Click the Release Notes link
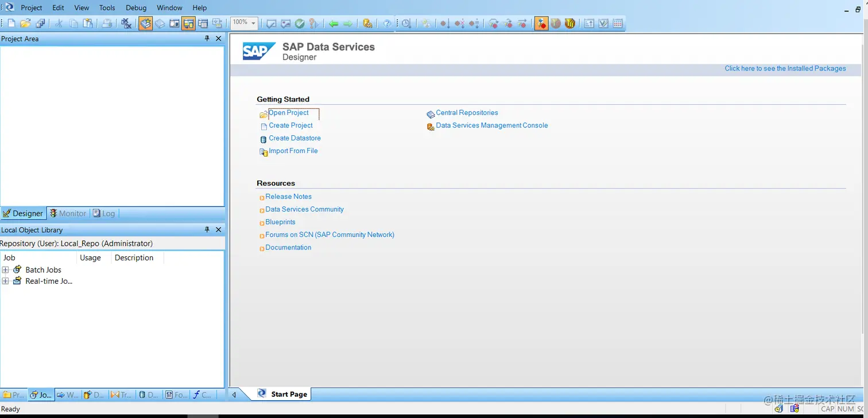This screenshot has height=418, width=868. click(288, 197)
